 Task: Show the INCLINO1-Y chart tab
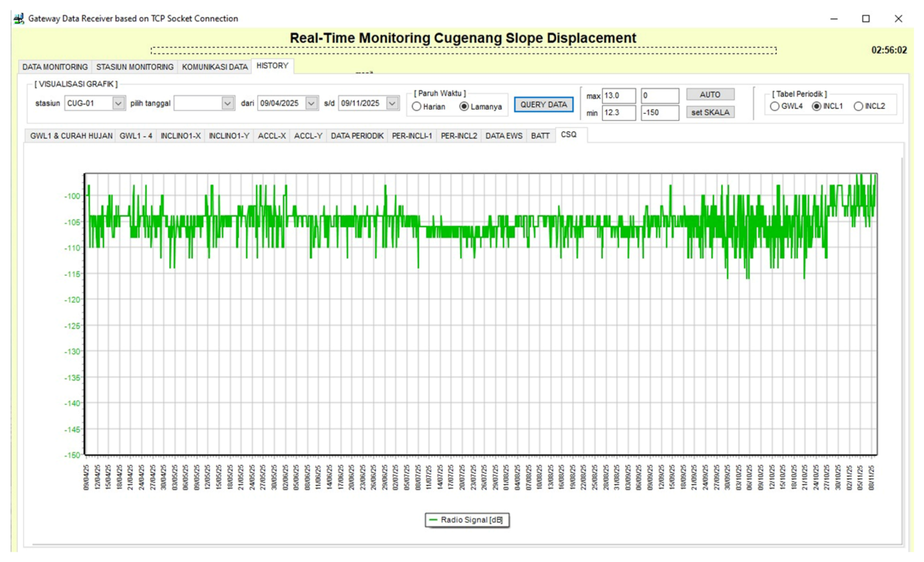click(229, 136)
